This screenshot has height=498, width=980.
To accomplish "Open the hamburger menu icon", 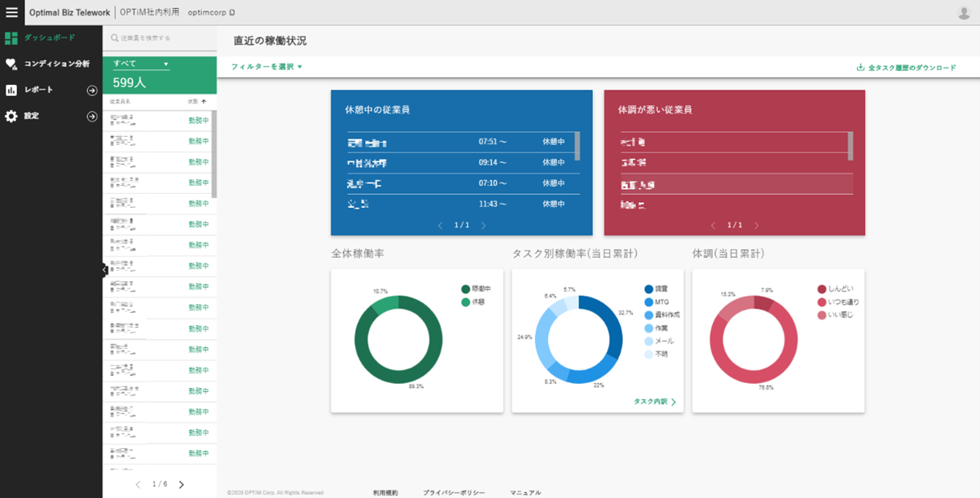I will tap(11, 12).
